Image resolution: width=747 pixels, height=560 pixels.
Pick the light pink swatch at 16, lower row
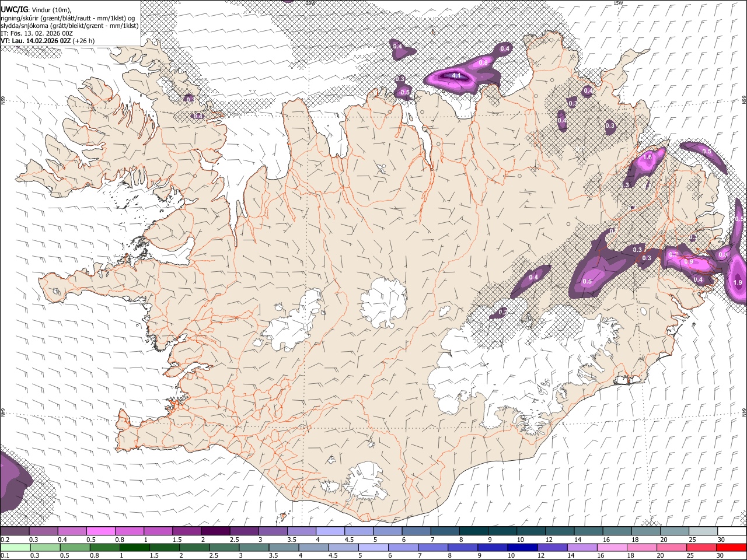coord(612,548)
